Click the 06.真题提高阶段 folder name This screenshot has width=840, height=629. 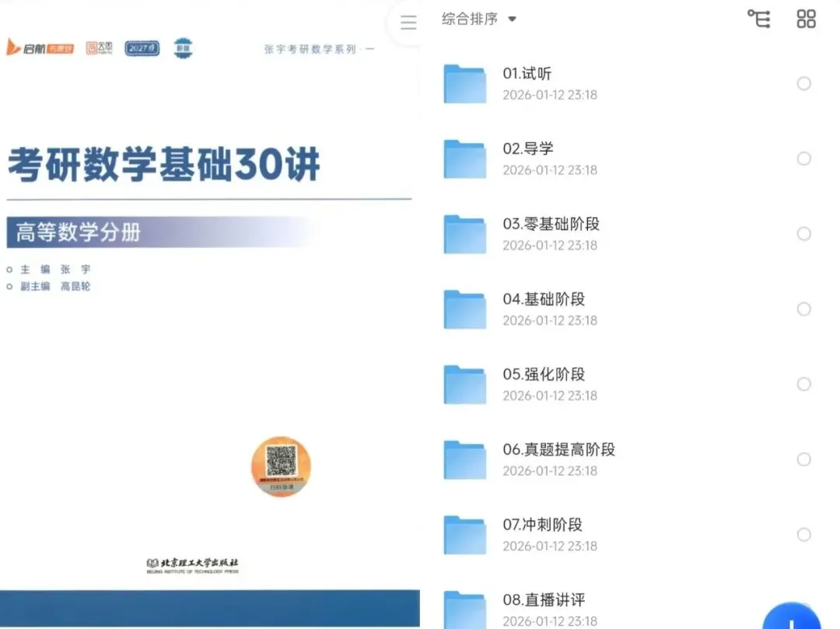pos(558,449)
